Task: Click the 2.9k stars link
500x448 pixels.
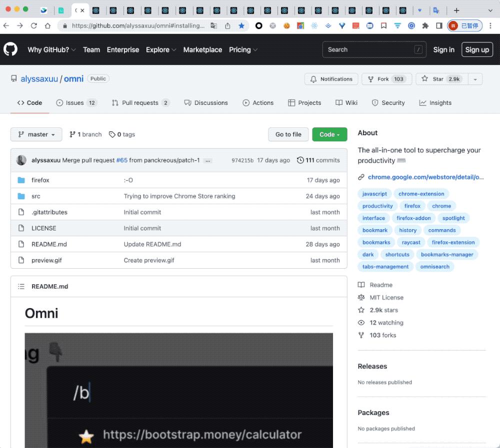Action: coord(383,310)
